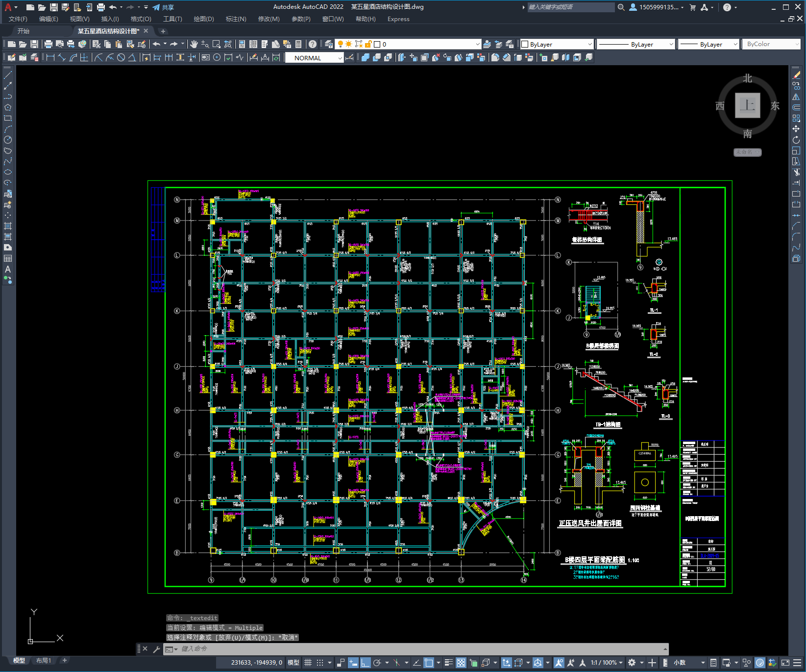Screen dimensions: 806x672
Task: Click the Autodesk App Store cart icon
Action: pyautogui.click(x=692, y=7)
